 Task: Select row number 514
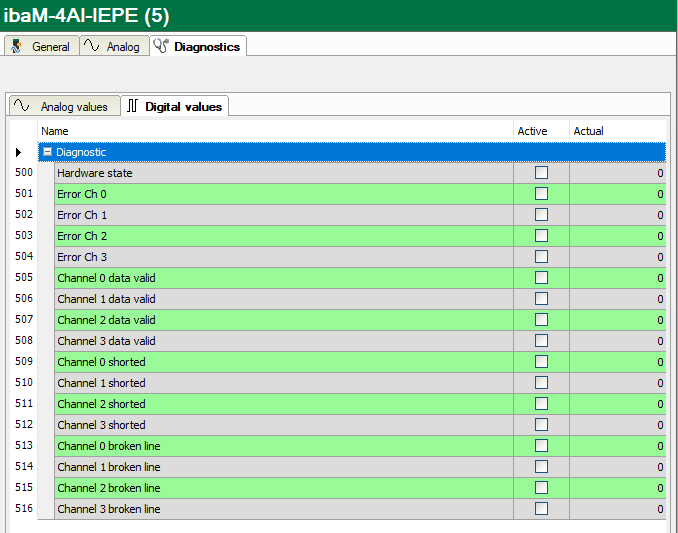point(24,467)
